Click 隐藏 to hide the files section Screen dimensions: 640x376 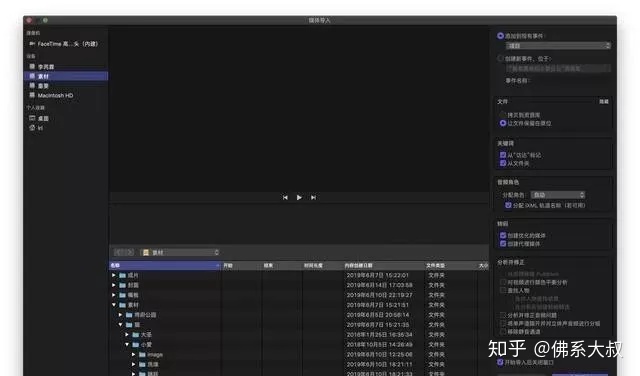pyautogui.click(x=604, y=102)
